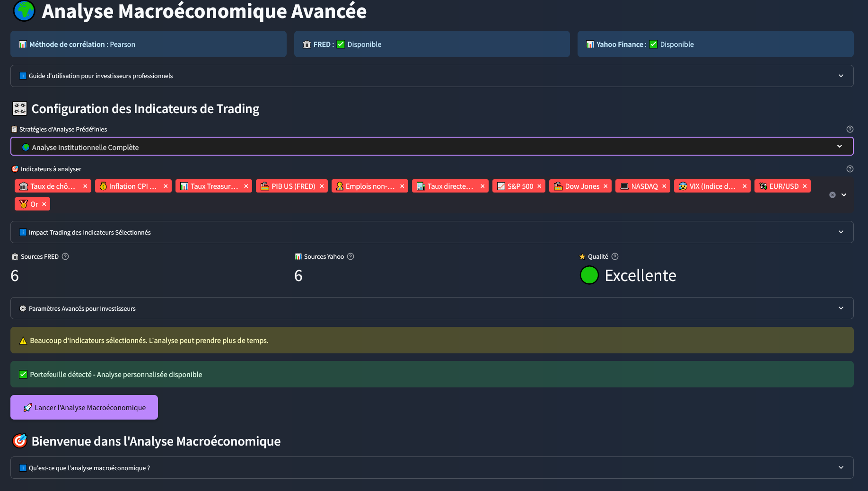Remove the Dow Jones indicator tag

point(605,186)
